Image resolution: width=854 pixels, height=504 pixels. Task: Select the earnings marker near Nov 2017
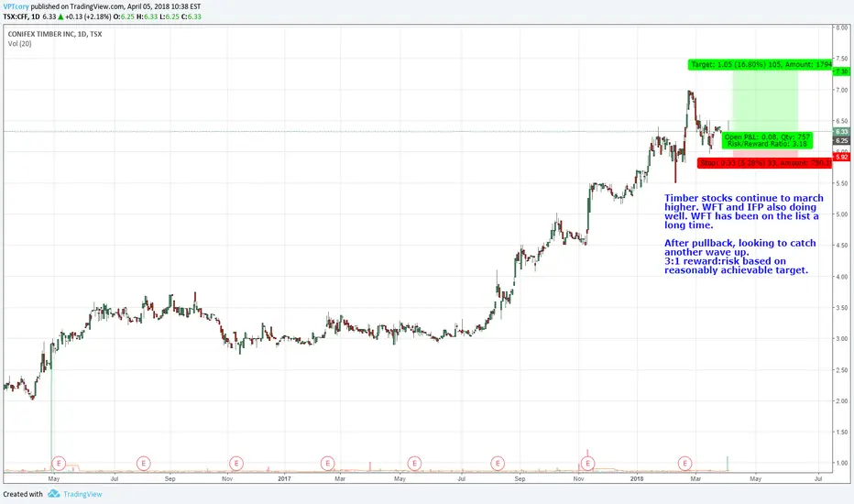tap(587, 464)
